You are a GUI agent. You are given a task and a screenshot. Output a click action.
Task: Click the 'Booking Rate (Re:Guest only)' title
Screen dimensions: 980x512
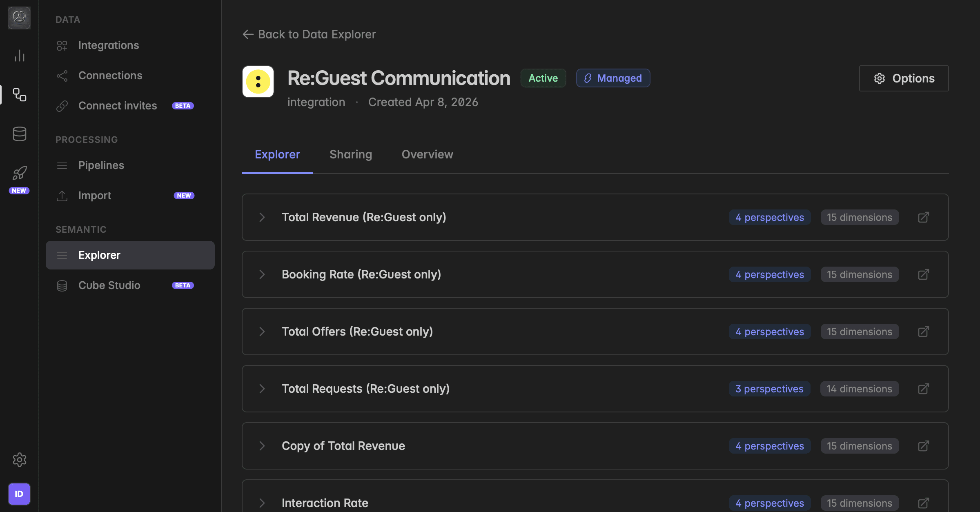[x=361, y=274]
